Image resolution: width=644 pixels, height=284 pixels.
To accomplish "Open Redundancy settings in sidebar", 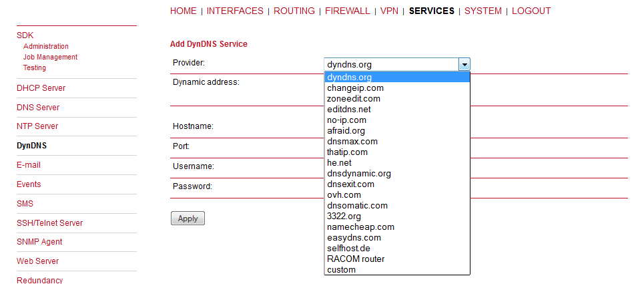I will 40,280.
